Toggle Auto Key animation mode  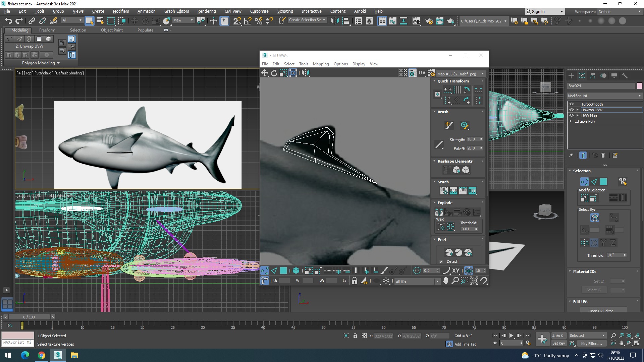coord(559,336)
